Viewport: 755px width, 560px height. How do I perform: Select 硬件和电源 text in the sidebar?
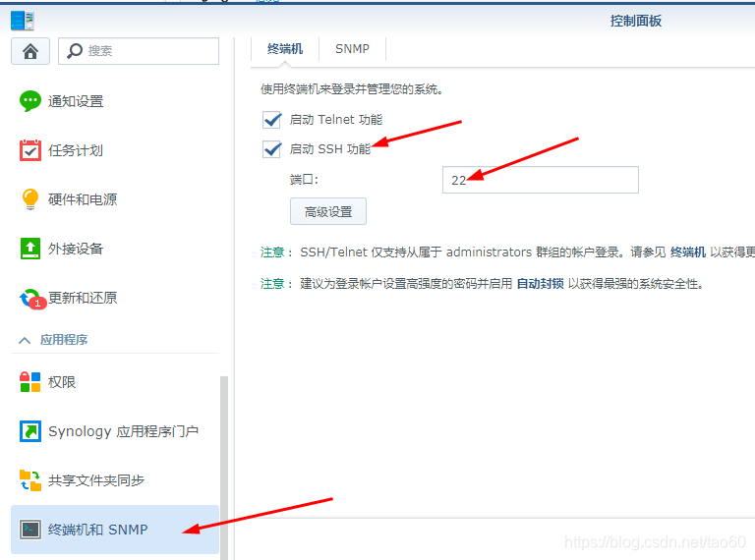coord(83,199)
